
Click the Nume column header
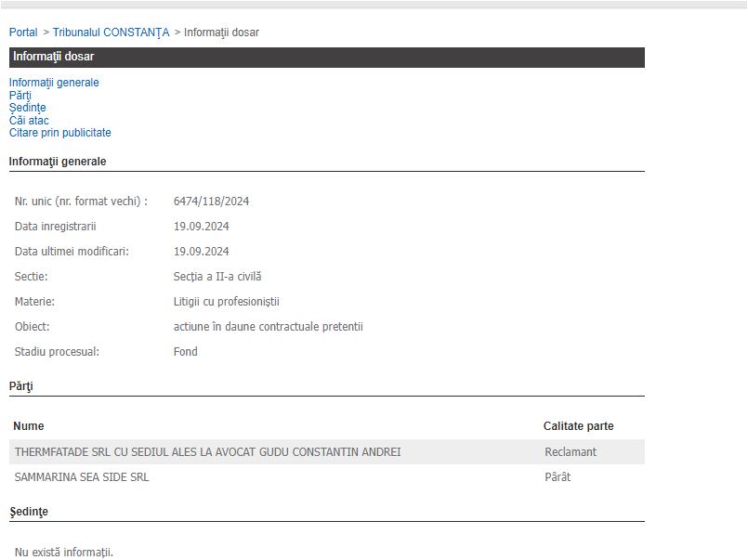pyautogui.click(x=29, y=426)
